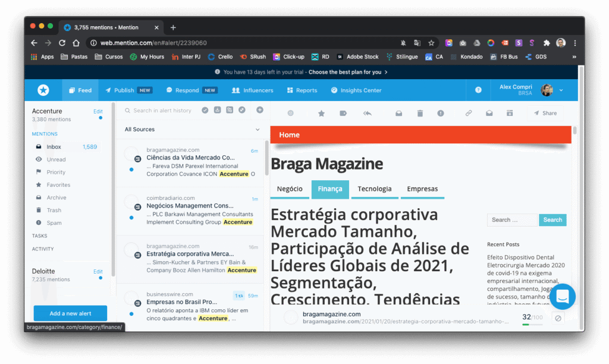
Task: Mark mention as favorite with star icon
Action: click(x=321, y=113)
